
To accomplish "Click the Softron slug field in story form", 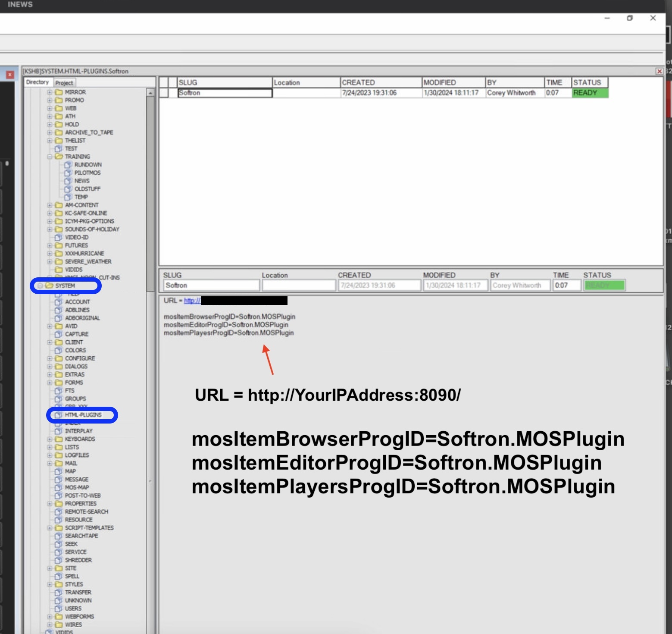I will coord(212,286).
